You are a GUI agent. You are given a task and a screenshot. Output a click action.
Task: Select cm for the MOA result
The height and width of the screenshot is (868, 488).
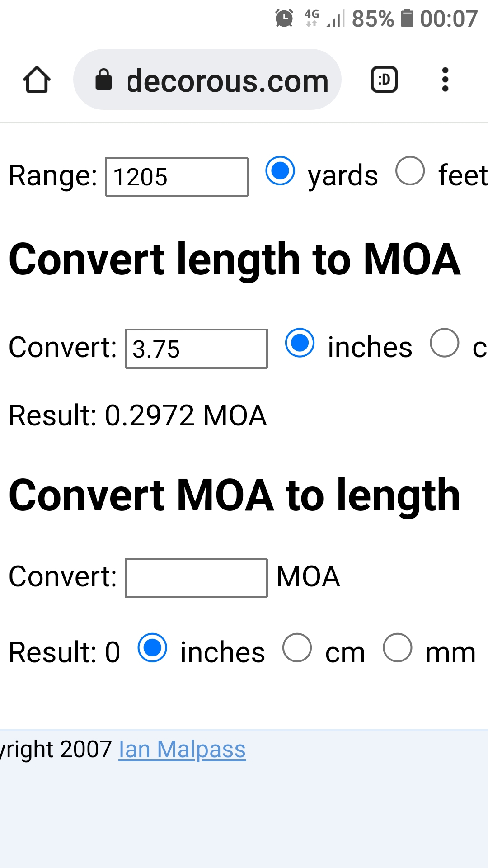click(297, 648)
